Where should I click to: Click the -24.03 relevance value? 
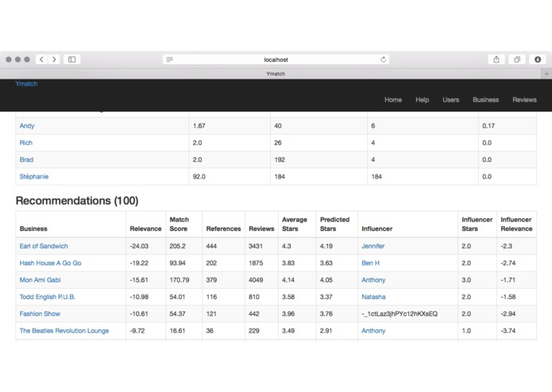pyautogui.click(x=139, y=246)
